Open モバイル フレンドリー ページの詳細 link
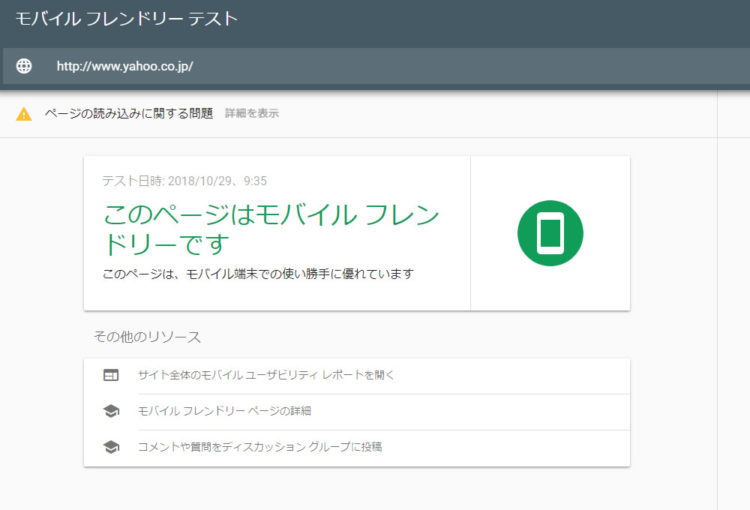The height and width of the screenshot is (510, 750). click(231, 411)
